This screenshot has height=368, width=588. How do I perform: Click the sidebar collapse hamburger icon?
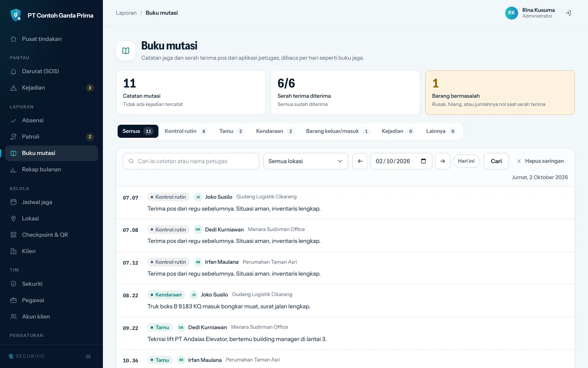point(88,356)
